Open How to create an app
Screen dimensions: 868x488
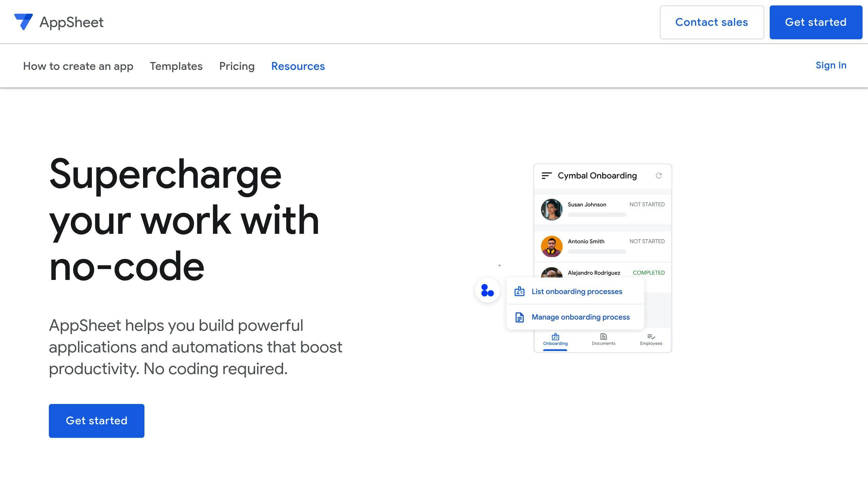pyautogui.click(x=78, y=66)
